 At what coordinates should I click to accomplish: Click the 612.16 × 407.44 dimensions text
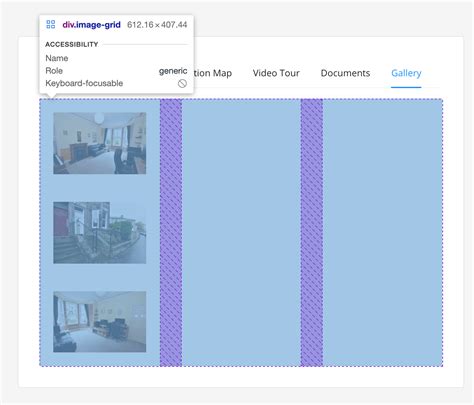coord(157,25)
